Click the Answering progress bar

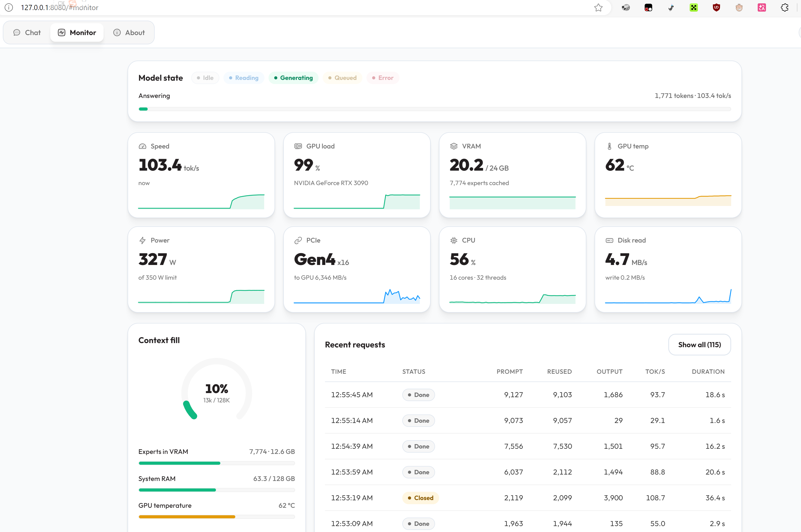[435, 109]
